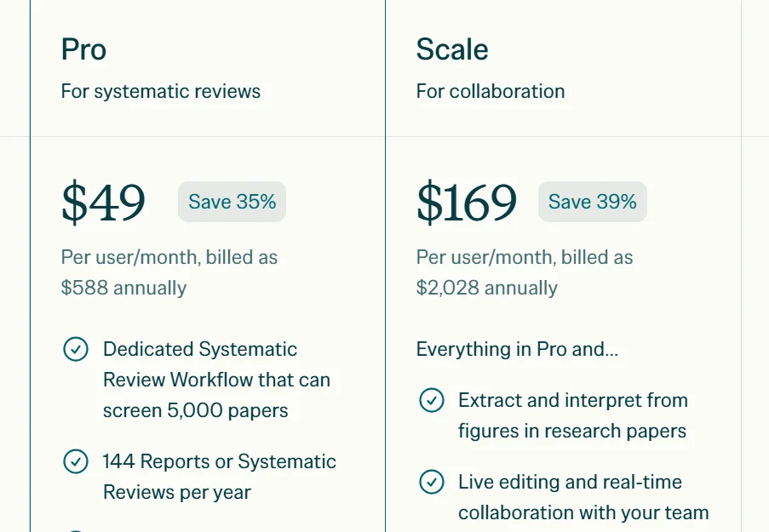Click the "For systematic reviews" subtitle
Image resolution: width=769 pixels, height=532 pixels.
pos(161,91)
